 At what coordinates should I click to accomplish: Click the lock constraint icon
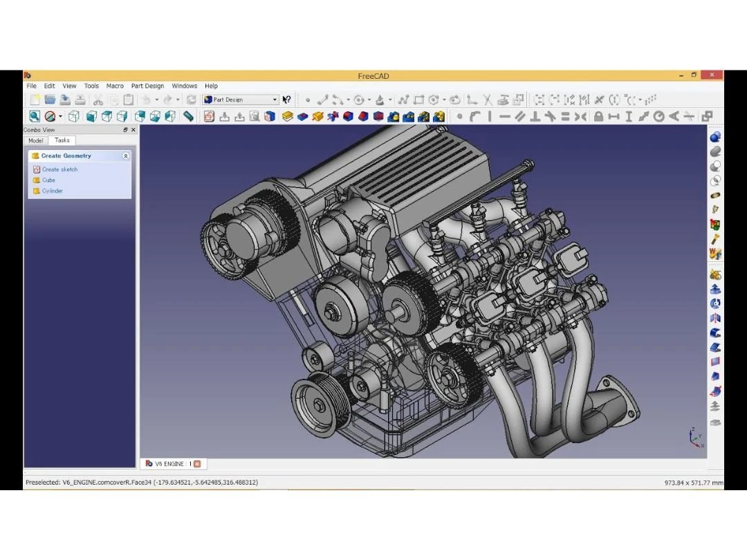tap(600, 115)
